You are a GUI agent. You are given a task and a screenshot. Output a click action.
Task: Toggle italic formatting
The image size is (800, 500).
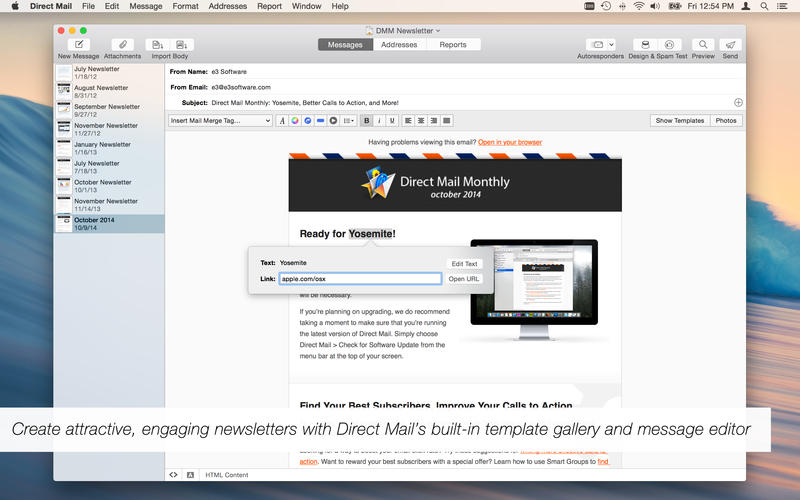pos(379,121)
